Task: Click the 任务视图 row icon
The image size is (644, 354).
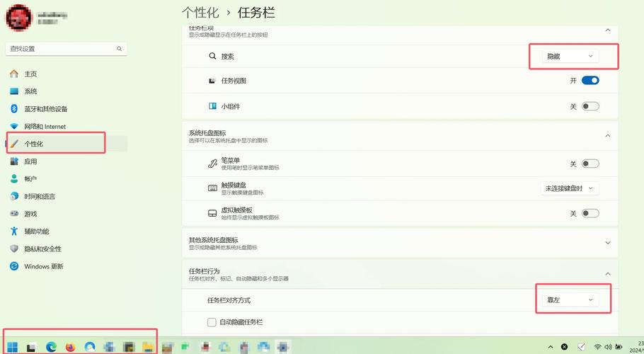Action: [212, 81]
